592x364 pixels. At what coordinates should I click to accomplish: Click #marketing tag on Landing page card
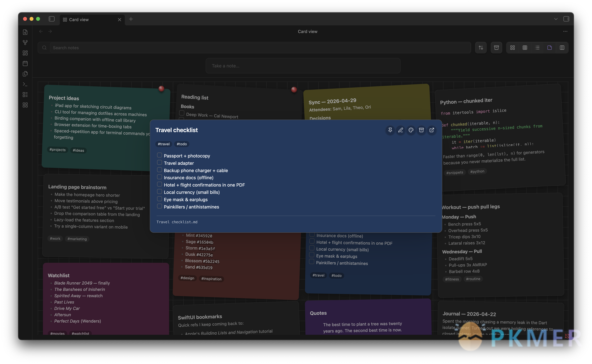pos(77,239)
